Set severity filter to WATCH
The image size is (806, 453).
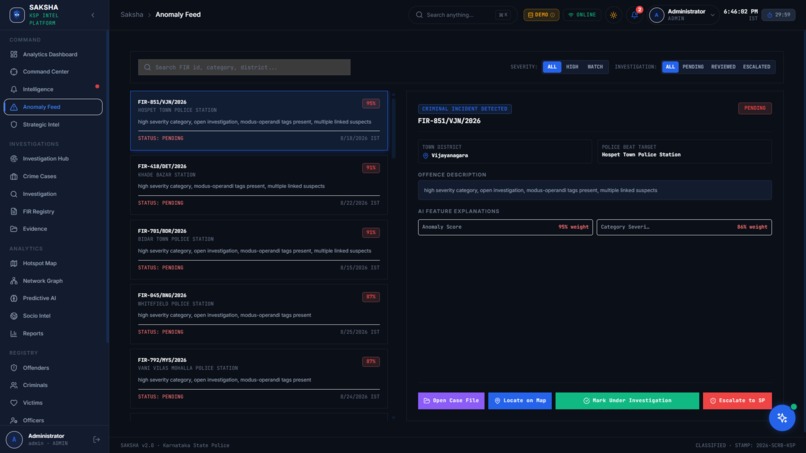coord(595,67)
